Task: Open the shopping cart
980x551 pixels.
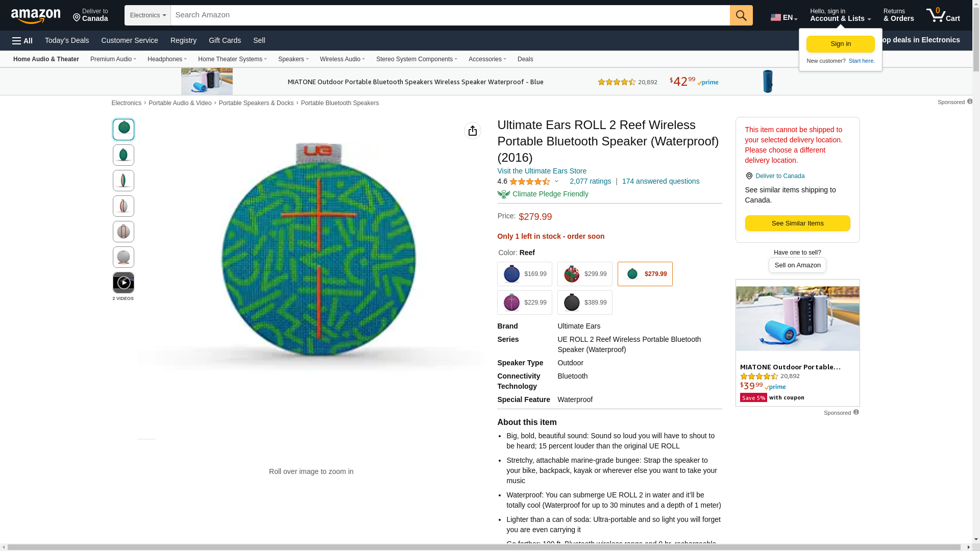Action: pyautogui.click(x=943, y=15)
